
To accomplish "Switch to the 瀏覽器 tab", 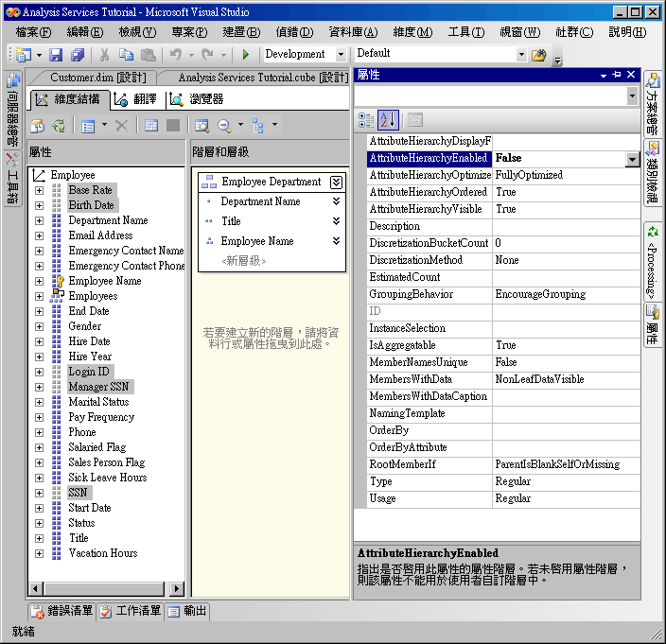I will (196, 99).
